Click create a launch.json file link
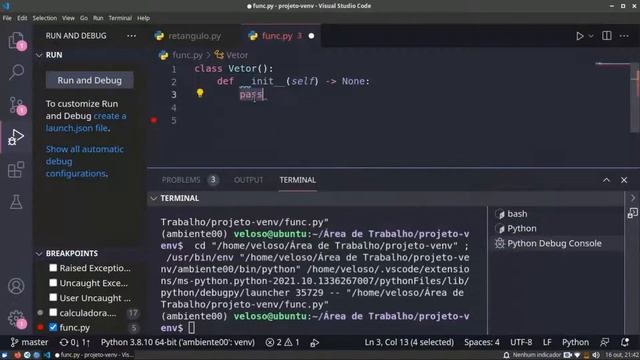The height and width of the screenshot is (360, 640). click(86, 122)
